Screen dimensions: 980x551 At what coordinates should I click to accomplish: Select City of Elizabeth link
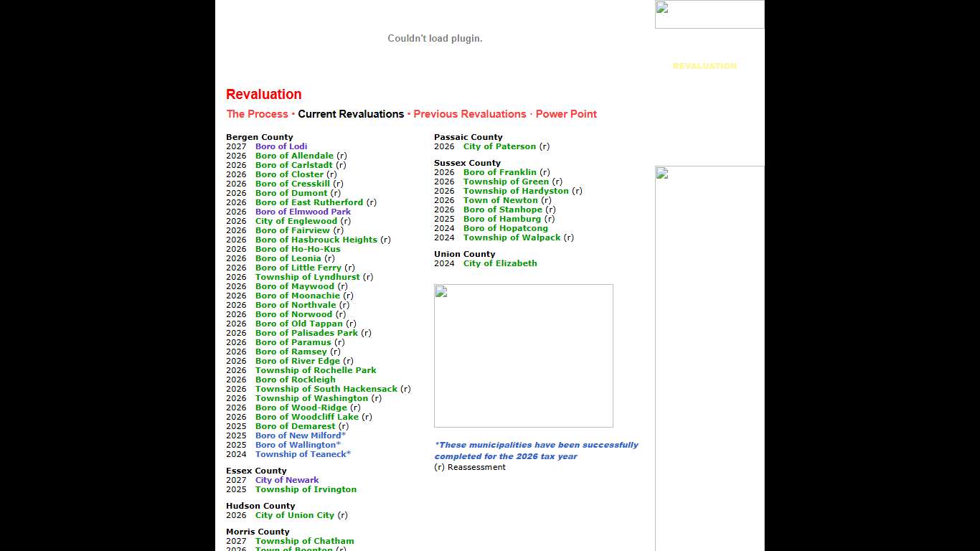(500, 263)
